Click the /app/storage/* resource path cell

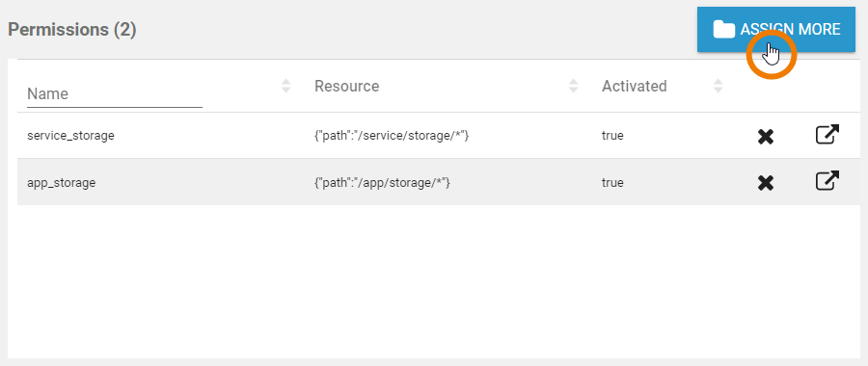click(x=383, y=182)
